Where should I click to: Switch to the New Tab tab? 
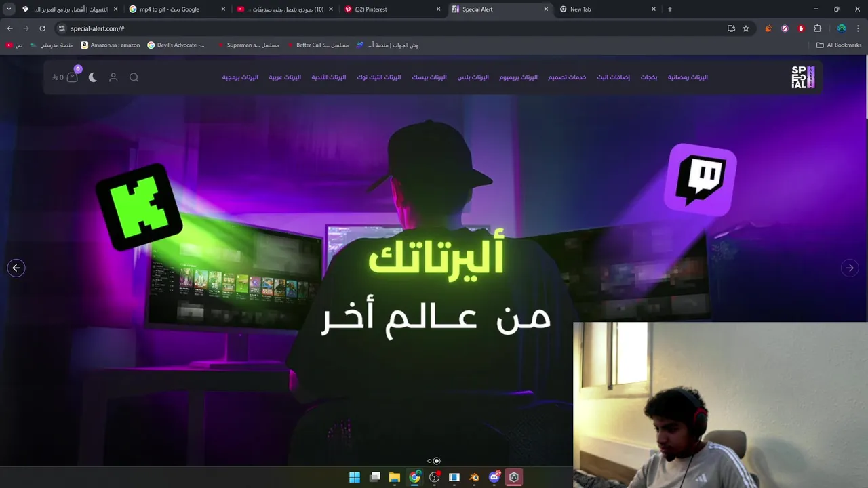(x=607, y=9)
